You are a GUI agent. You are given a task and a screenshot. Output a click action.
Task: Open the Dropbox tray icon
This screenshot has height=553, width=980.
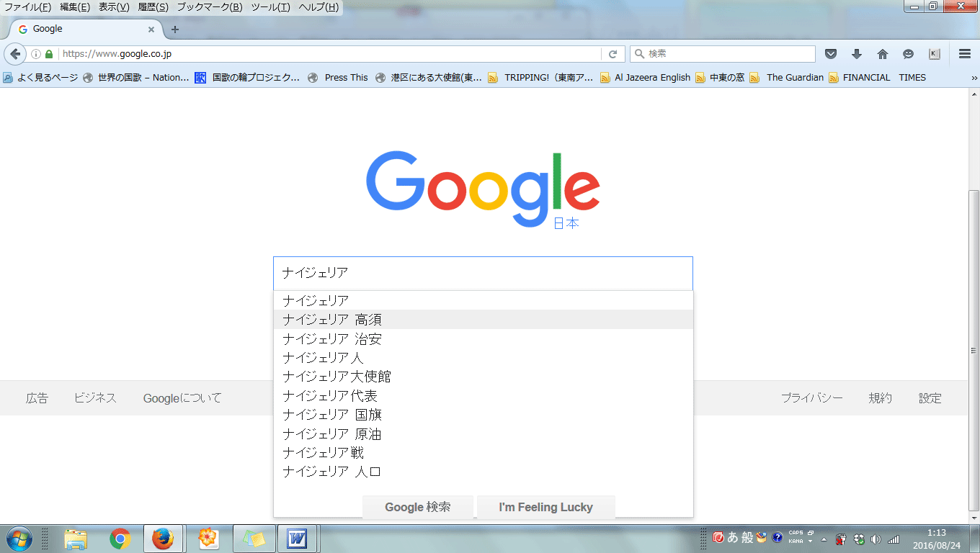coord(859,539)
